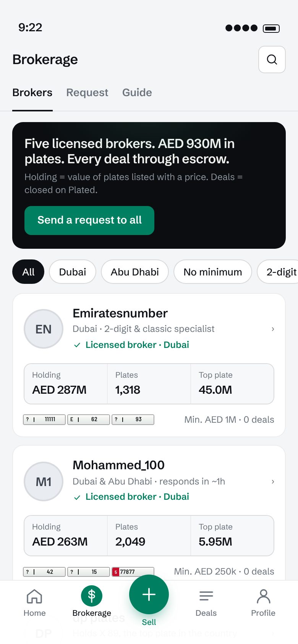Expand Emiratesnumber broker chevron
Screen dimensions: 298x644
click(x=273, y=329)
